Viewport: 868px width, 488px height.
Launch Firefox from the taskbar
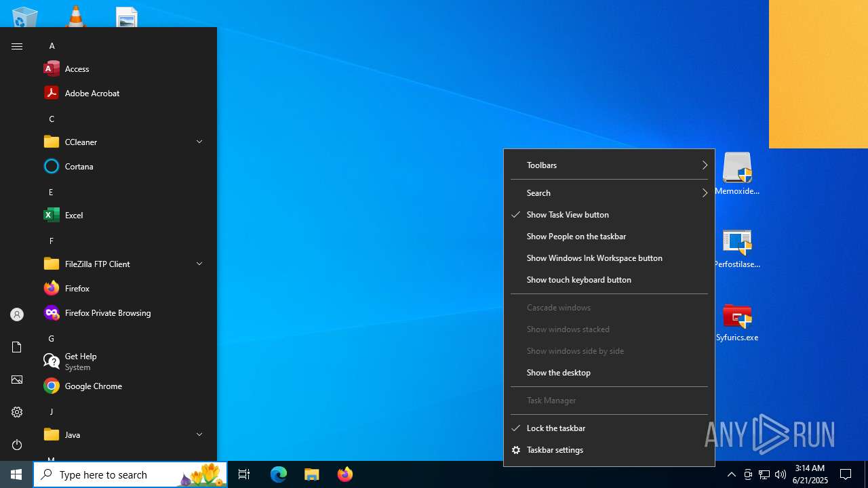[x=345, y=474]
